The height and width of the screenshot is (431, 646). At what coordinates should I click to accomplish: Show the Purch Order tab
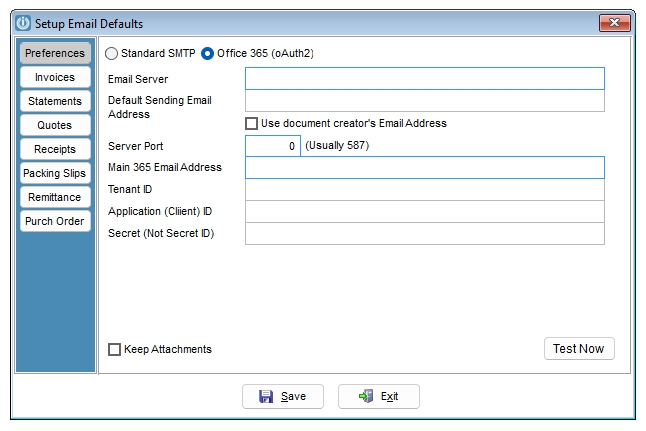[x=55, y=221]
